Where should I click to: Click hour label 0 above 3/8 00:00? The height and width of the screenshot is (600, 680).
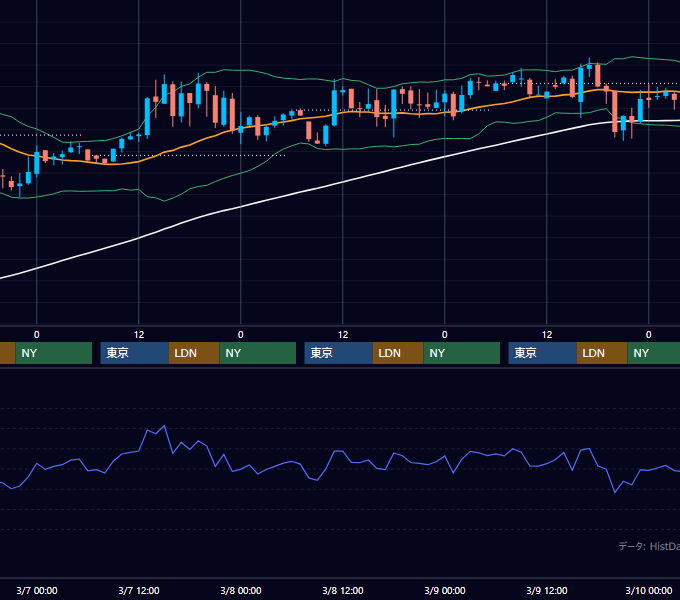pyautogui.click(x=241, y=335)
